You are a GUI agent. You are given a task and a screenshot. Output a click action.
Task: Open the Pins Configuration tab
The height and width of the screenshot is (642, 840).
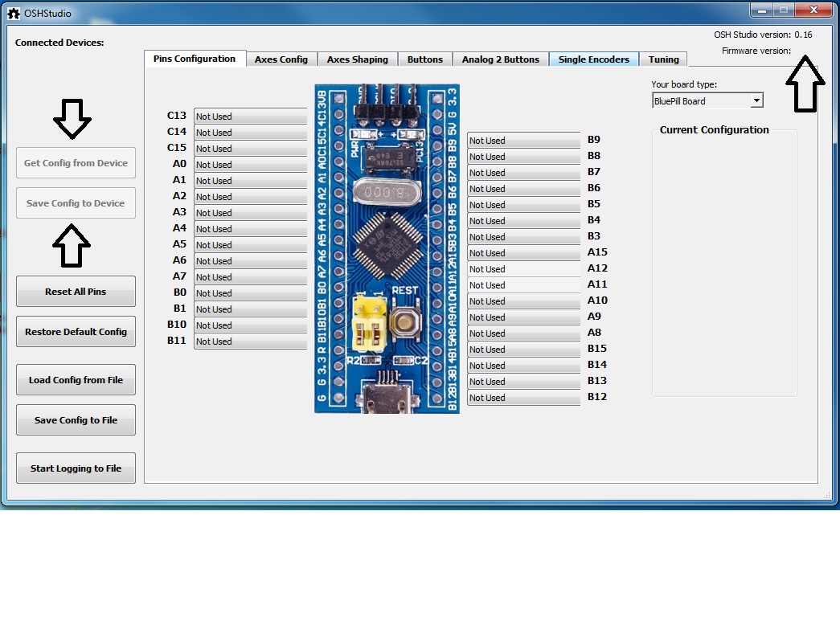click(195, 59)
